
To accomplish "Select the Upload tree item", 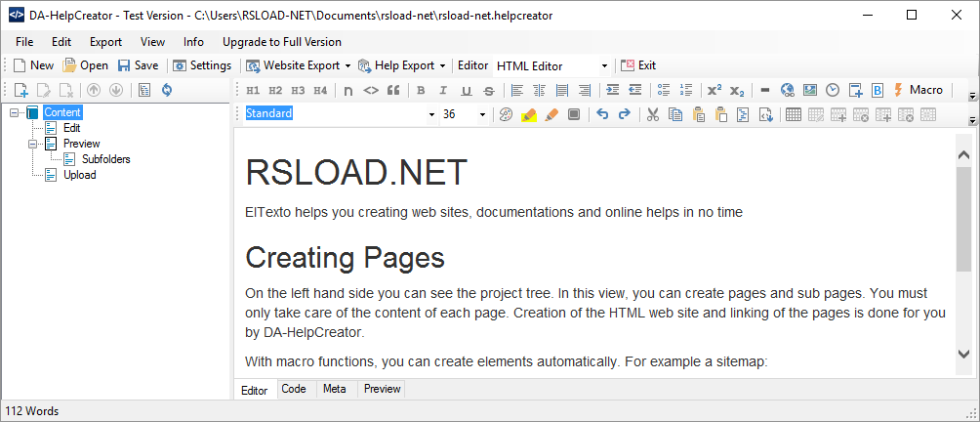I will [x=79, y=175].
